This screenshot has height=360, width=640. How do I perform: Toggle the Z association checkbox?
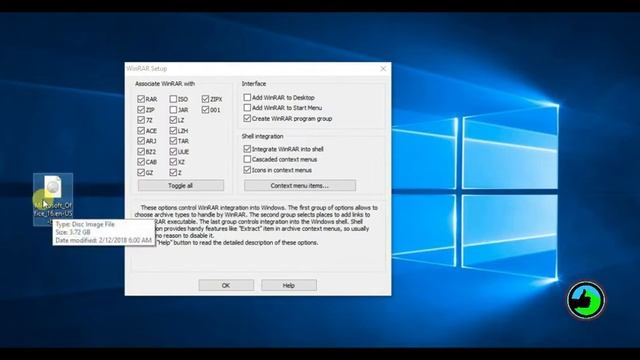click(173, 172)
